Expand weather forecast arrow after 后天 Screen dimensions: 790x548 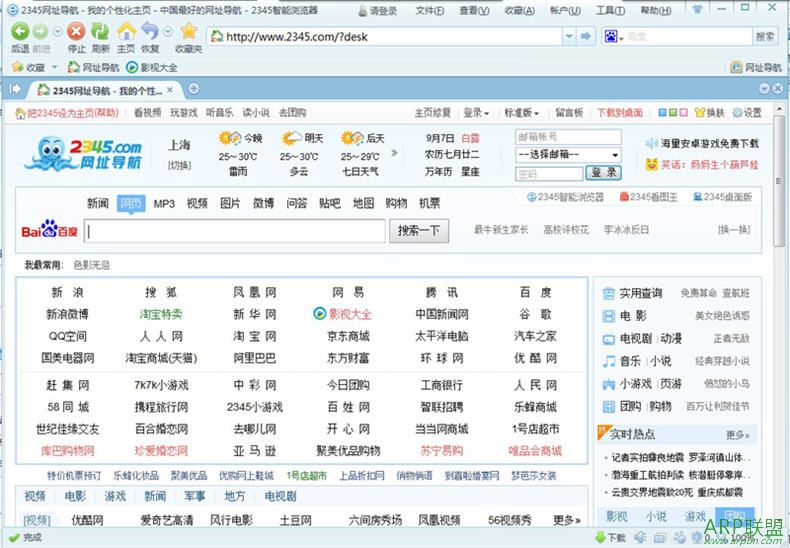[x=394, y=153]
